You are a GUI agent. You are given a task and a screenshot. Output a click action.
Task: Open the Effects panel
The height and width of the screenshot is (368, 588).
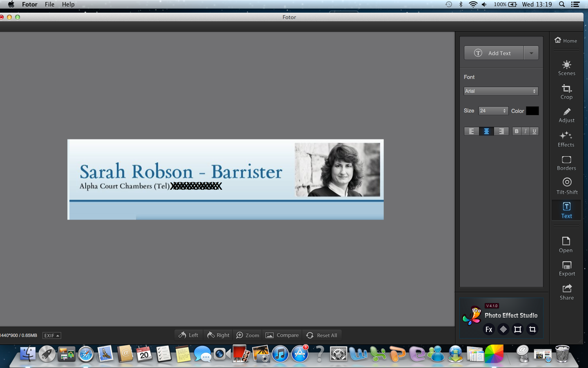[x=566, y=139]
